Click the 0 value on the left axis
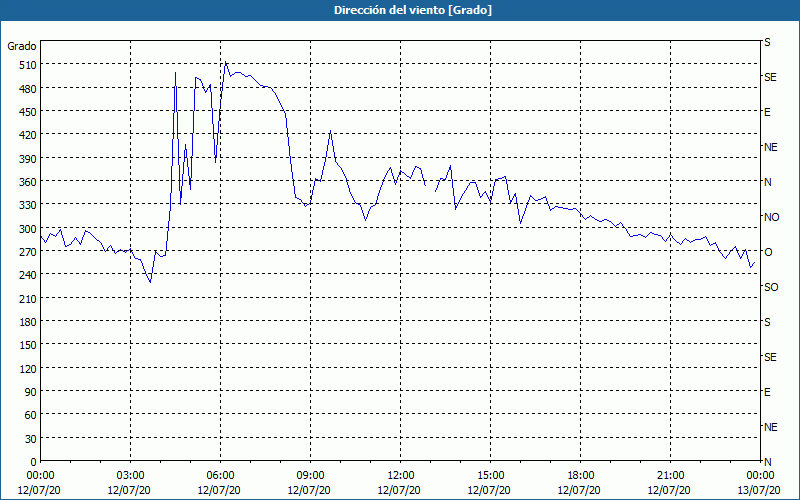The width and height of the screenshot is (800, 500). click(x=34, y=462)
